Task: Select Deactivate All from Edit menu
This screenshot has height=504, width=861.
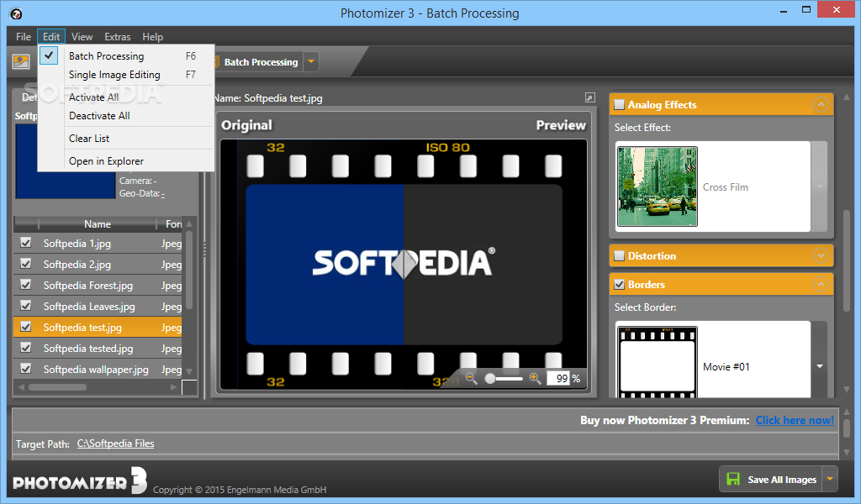Action: tap(126, 116)
